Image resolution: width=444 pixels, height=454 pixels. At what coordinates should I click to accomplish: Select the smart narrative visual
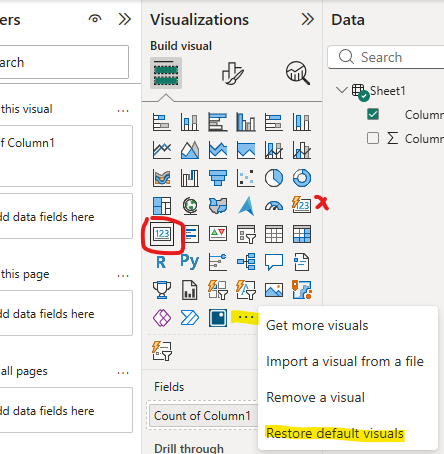click(x=302, y=262)
